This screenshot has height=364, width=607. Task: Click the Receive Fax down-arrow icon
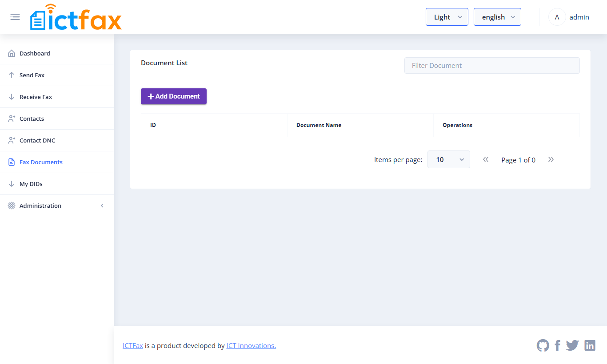pyautogui.click(x=12, y=97)
